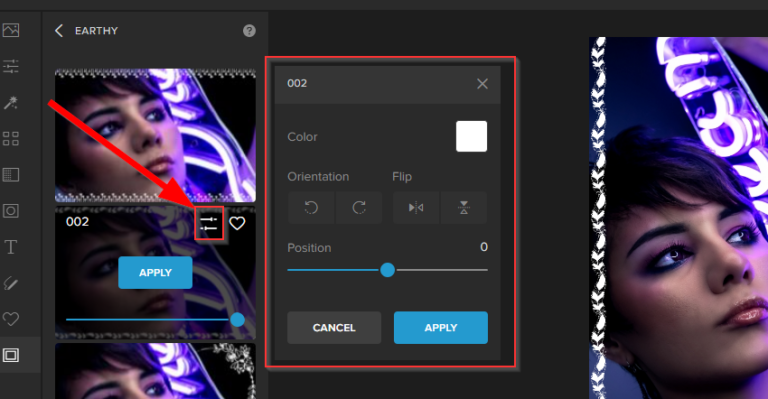Favorite frame 002 with heart icon
Image resolution: width=768 pixels, height=399 pixels.
coord(238,223)
